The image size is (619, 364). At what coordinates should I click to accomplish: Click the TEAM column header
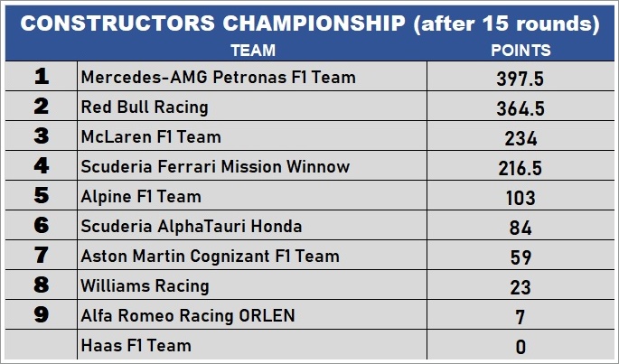253,51
